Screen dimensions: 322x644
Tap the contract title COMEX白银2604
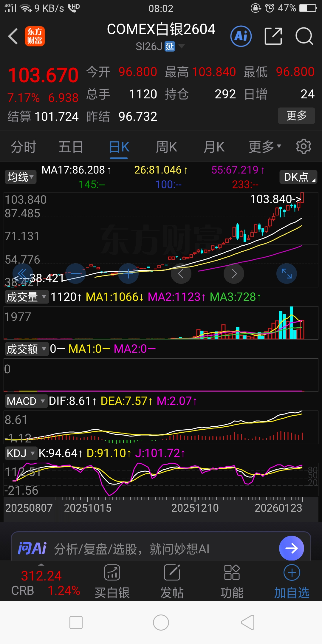161,29
